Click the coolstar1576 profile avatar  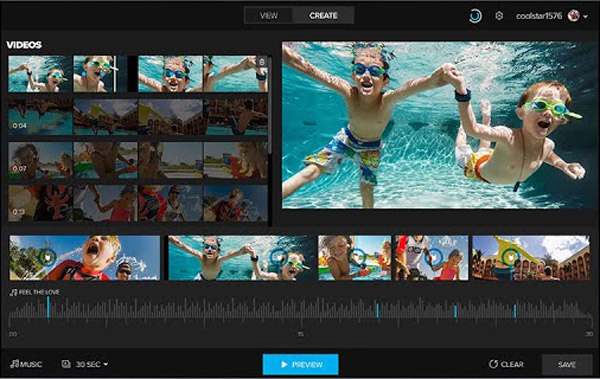pyautogui.click(x=574, y=16)
